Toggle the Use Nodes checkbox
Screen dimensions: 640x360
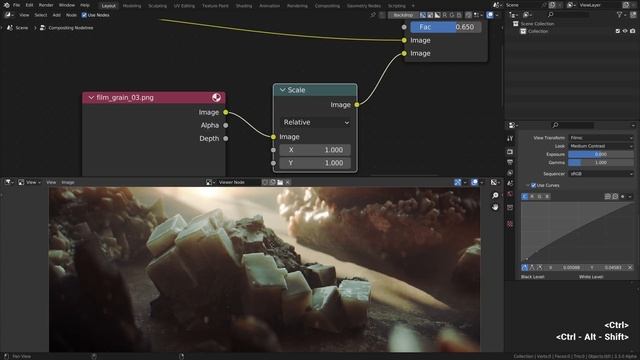pos(84,15)
